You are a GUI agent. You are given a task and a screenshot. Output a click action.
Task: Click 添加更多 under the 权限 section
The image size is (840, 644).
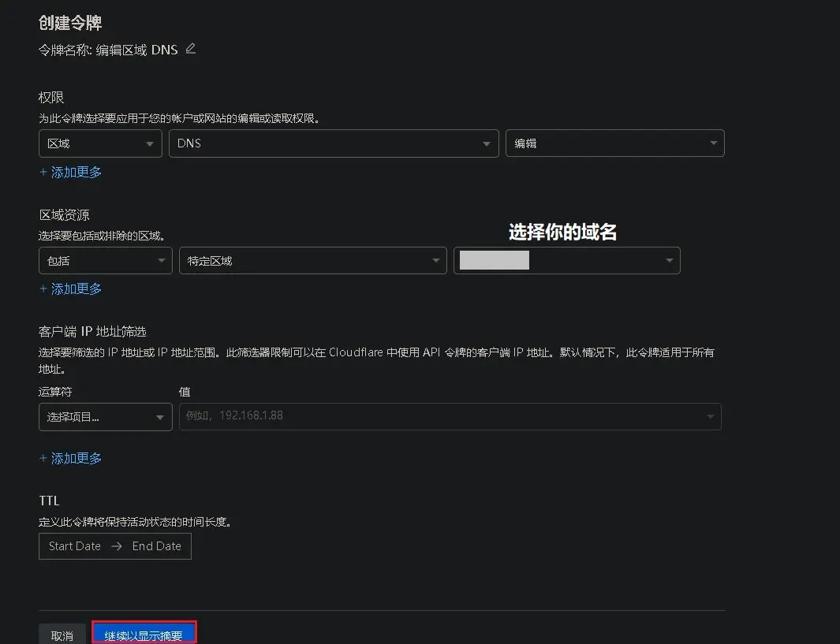70,172
